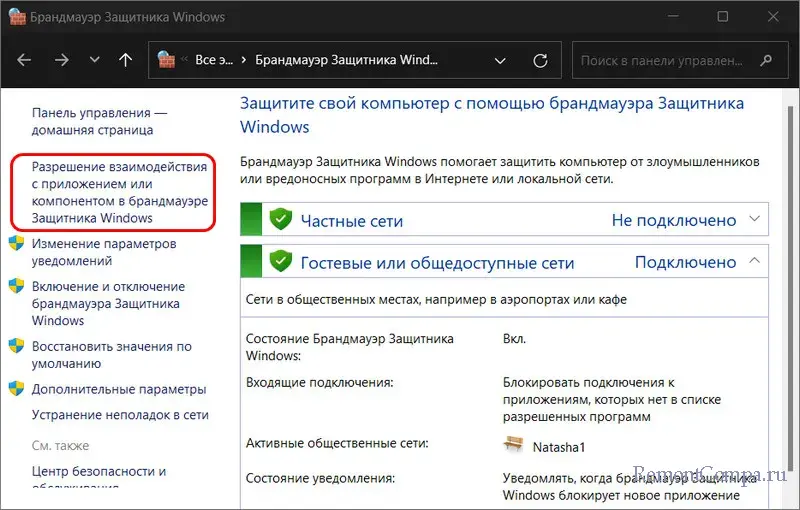
Task: Click shield icon beside 'Включение и отключение'
Action: point(16,286)
